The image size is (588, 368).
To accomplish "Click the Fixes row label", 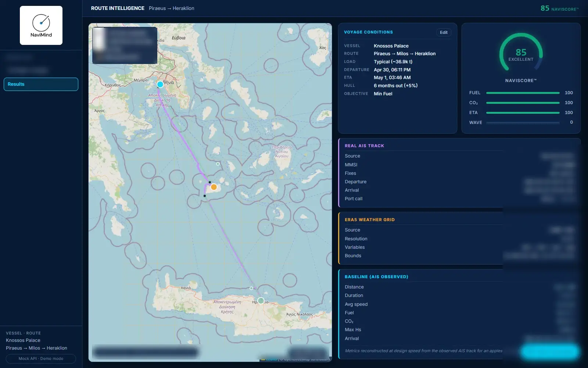I will point(350,173).
